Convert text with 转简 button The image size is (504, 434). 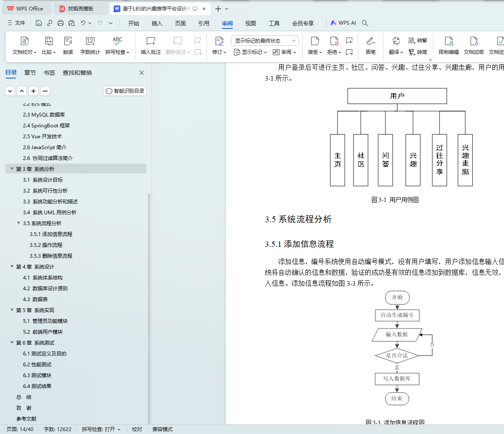tap(418, 52)
